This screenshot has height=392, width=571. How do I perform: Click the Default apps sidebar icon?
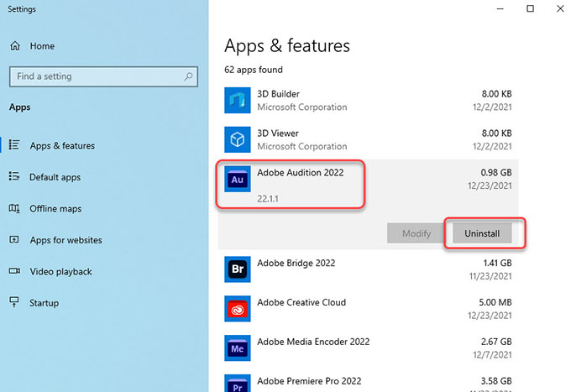pos(14,176)
